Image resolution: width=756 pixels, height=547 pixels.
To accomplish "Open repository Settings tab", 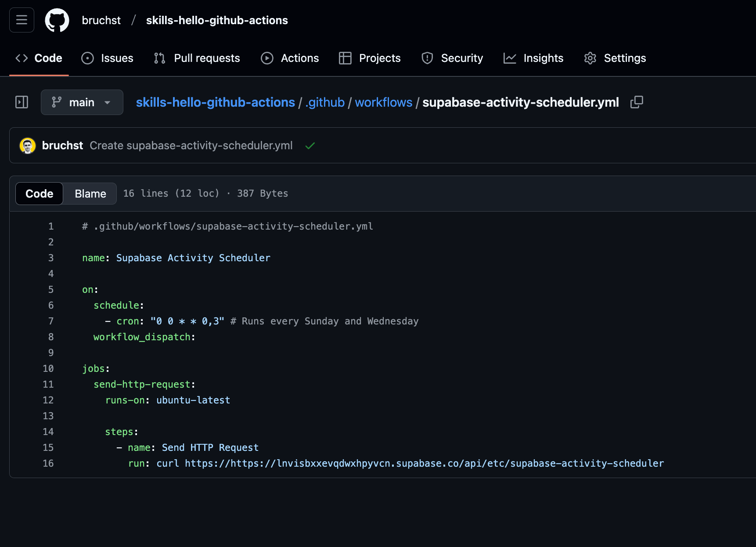I will pos(615,58).
